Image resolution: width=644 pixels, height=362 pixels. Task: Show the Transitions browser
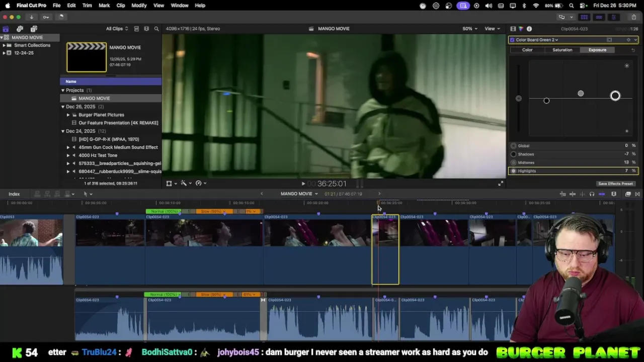(x=637, y=194)
